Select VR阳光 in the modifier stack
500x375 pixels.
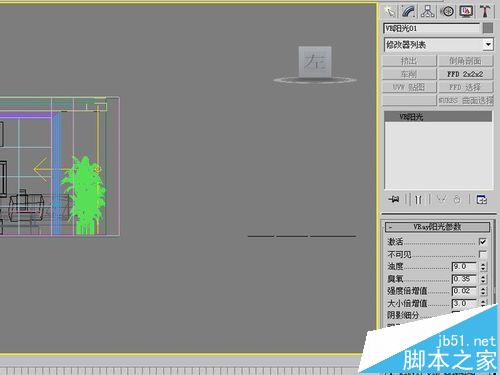click(438, 117)
